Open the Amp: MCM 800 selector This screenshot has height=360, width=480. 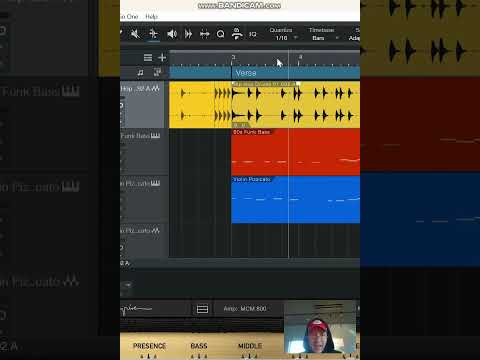coord(245,309)
